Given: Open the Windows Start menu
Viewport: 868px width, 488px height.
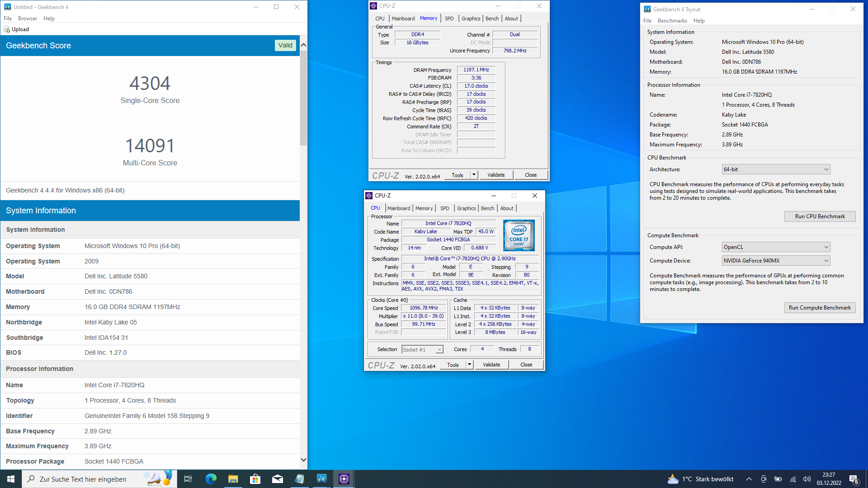Looking at the screenshot, I should (11, 479).
